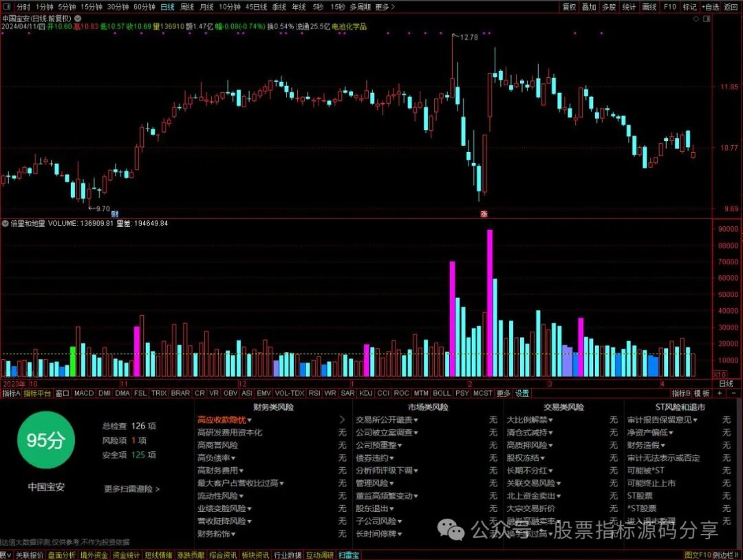This screenshot has height=560, width=743.
Task: Click the 统计 toolbar button
Action: [629, 7]
